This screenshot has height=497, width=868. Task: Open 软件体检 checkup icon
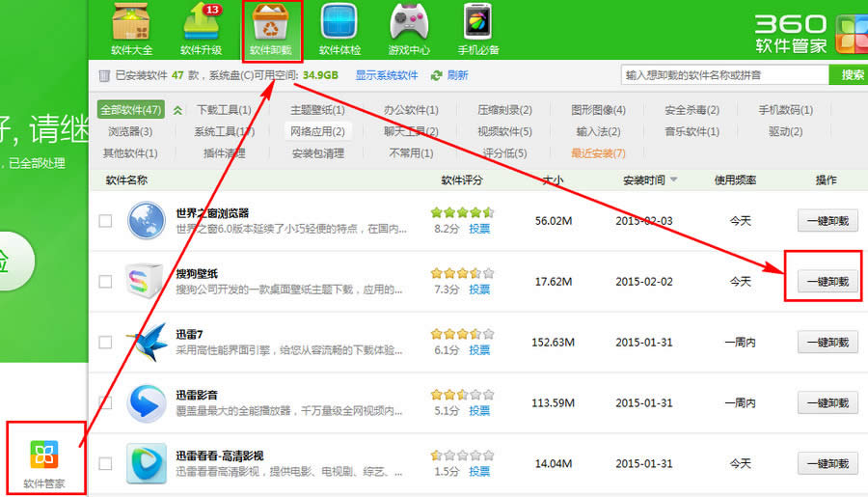coord(339,22)
